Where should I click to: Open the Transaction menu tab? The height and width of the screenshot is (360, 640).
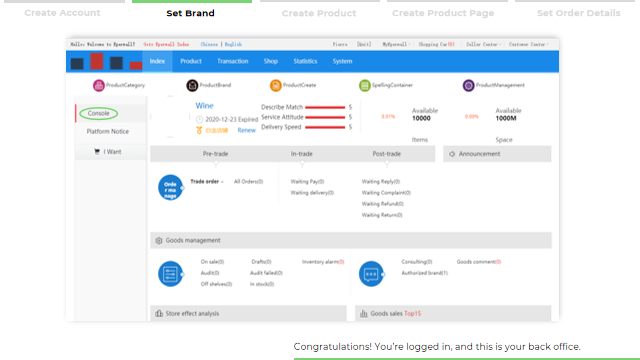tap(233, 61)
